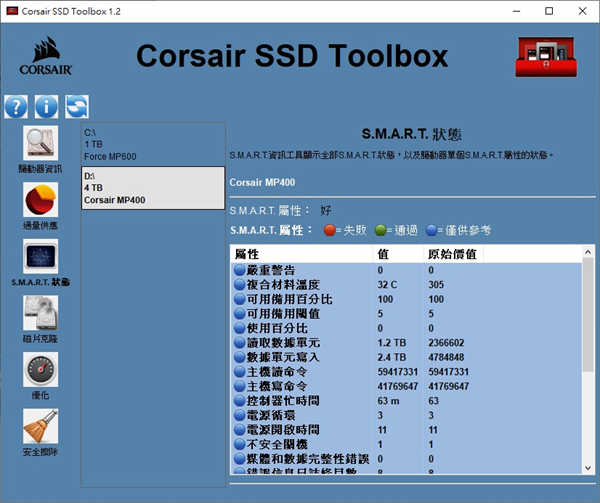Select the 主機寫命令 attribute row

coord(407,386)
